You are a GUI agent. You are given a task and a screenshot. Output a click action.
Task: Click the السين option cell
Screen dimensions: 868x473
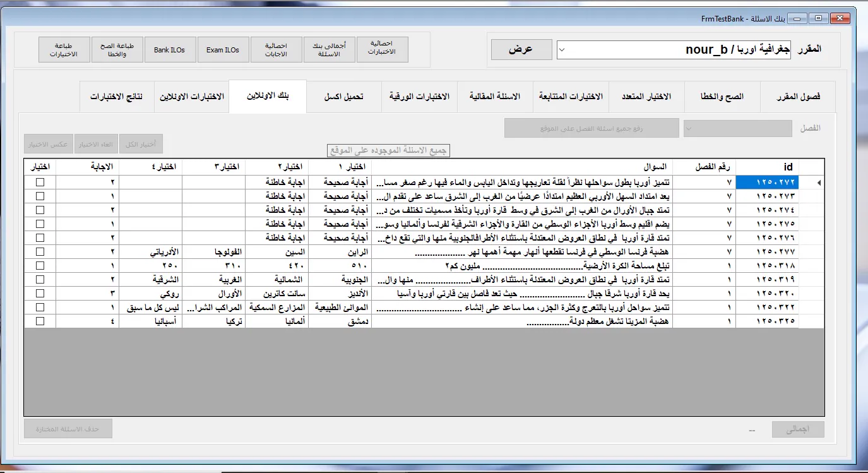277,251
